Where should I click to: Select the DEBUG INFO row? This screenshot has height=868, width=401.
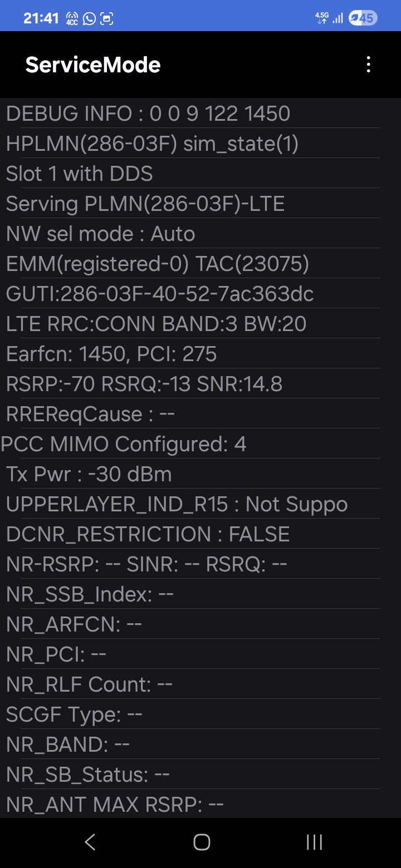click(190, 114)
